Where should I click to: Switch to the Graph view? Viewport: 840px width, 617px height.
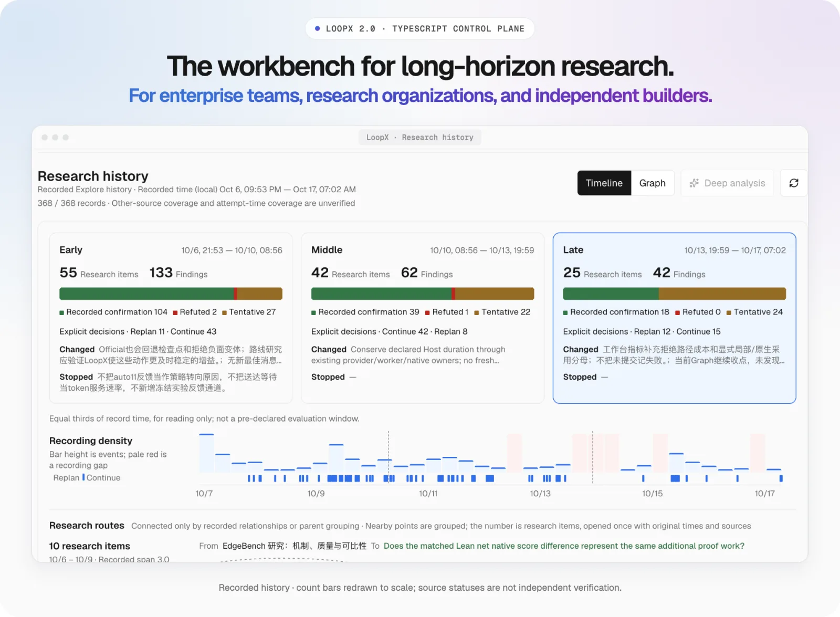(653, 183)
